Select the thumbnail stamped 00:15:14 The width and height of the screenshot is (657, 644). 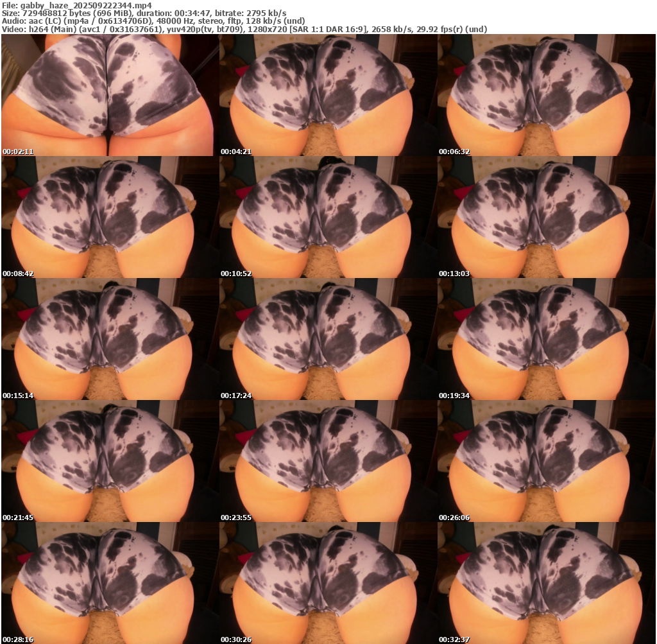pyautogui.click(x=110, y=339)
